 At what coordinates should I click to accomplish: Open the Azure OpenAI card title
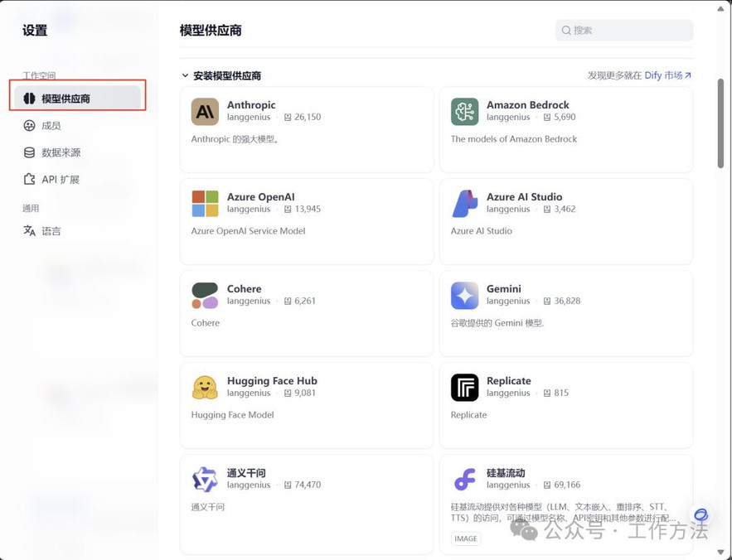pos(260,197)
